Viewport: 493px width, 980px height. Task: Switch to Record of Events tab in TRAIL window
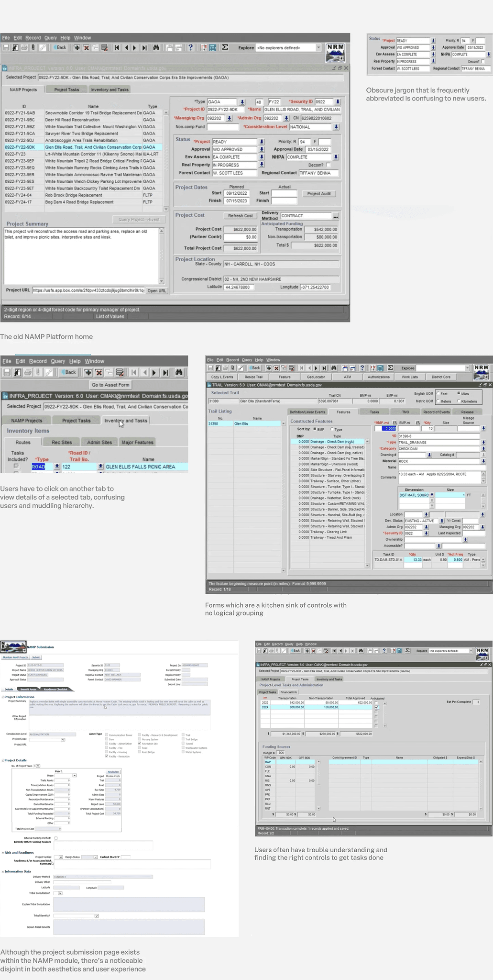tap(436, 412)
